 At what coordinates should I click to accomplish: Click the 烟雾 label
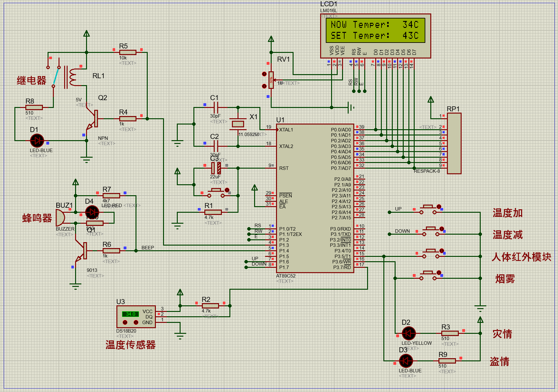[505, 279]
